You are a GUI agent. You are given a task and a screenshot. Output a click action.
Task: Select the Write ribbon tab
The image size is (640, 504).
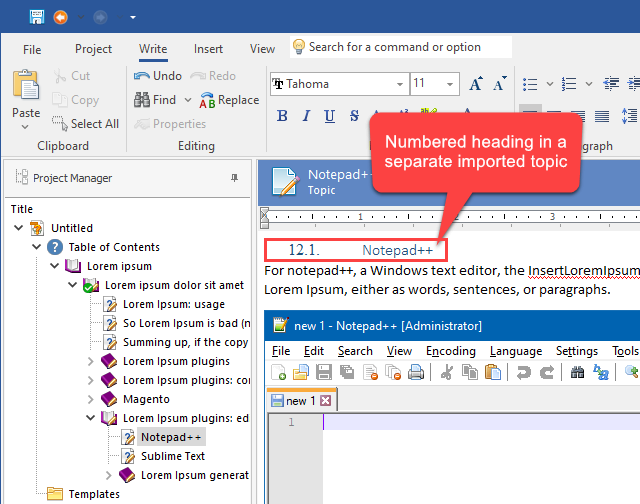coord(153,49)
